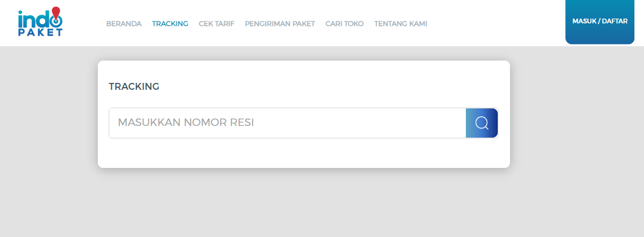Screen dimensions: 644x237
Task: Focus the Masukkan Nomor Resi field
Action: pyautogui.click(x=288, y=123)
